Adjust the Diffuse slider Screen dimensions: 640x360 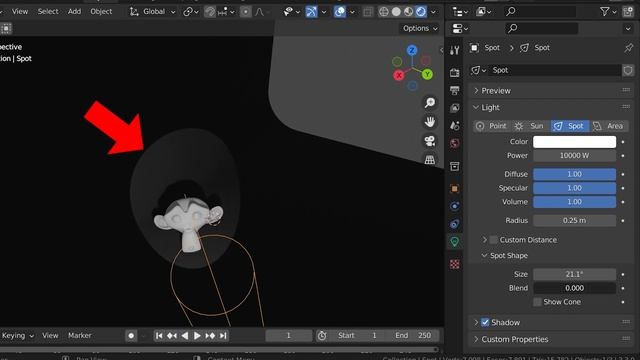point(574,174)
